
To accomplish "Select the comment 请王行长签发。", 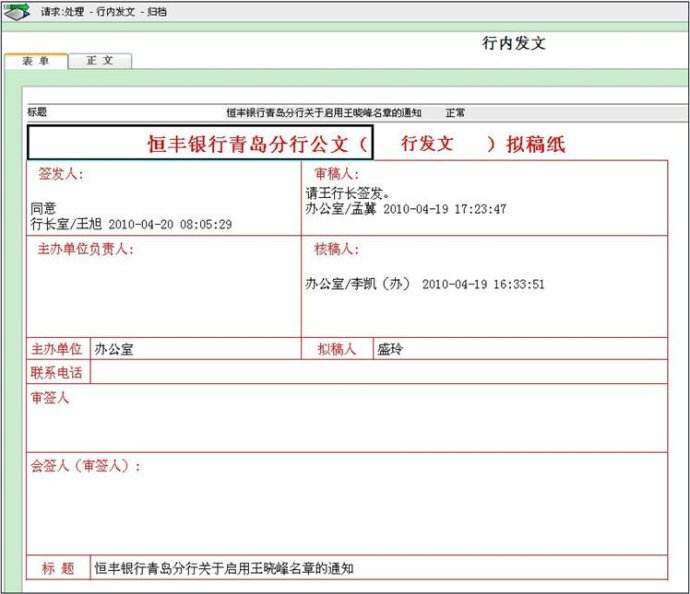I will (348, 193).
